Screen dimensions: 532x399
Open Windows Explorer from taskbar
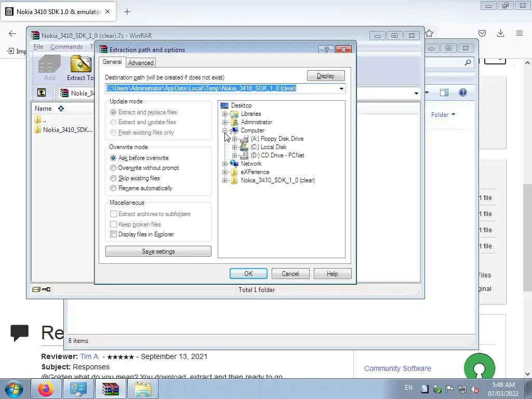143,389
